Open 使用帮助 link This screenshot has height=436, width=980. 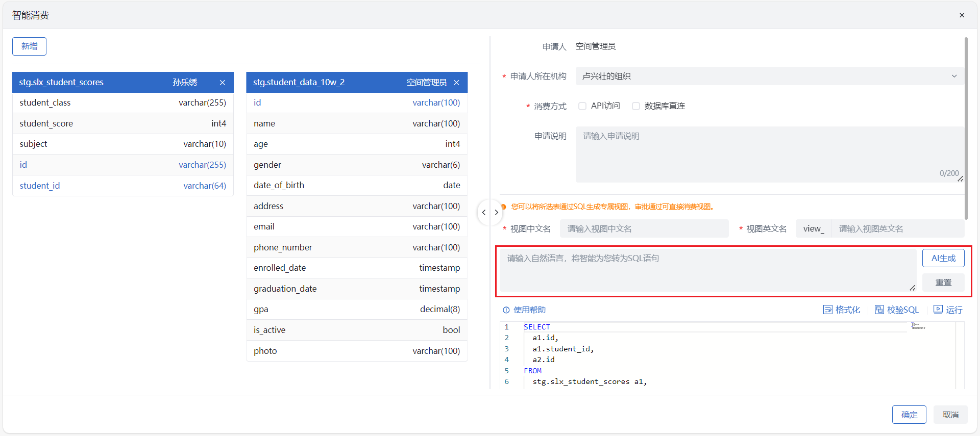click(x=524, y=310)
